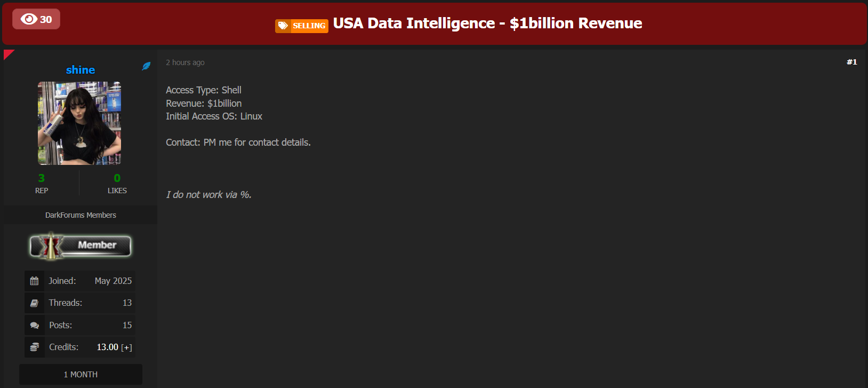Click the LIKES count 0

(117, 178)
